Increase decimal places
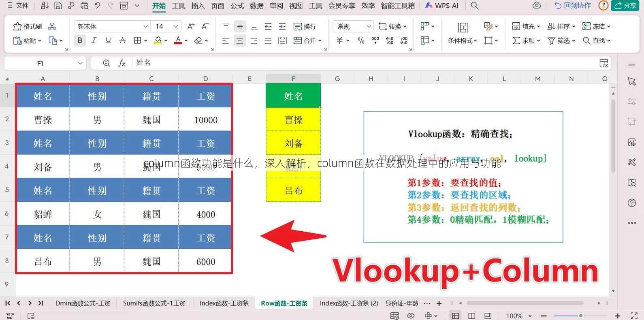This screenshot has height=320, width=644. [390, 41]
